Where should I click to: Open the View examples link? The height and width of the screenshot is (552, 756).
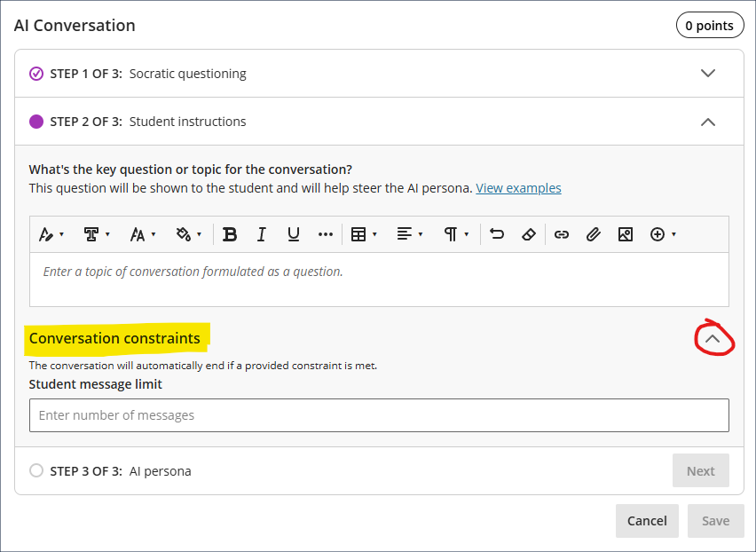click(x=518, y=188)
